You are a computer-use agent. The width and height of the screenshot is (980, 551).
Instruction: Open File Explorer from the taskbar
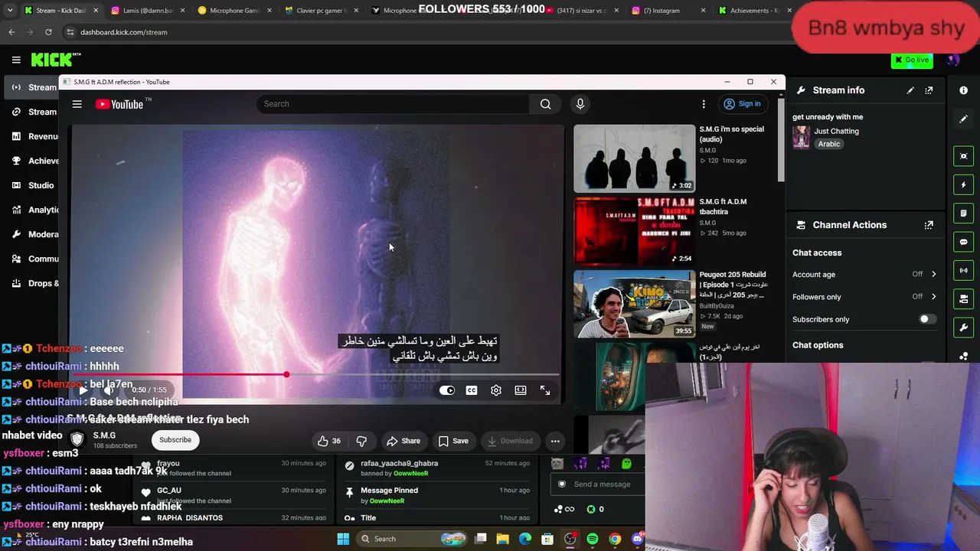502,539
